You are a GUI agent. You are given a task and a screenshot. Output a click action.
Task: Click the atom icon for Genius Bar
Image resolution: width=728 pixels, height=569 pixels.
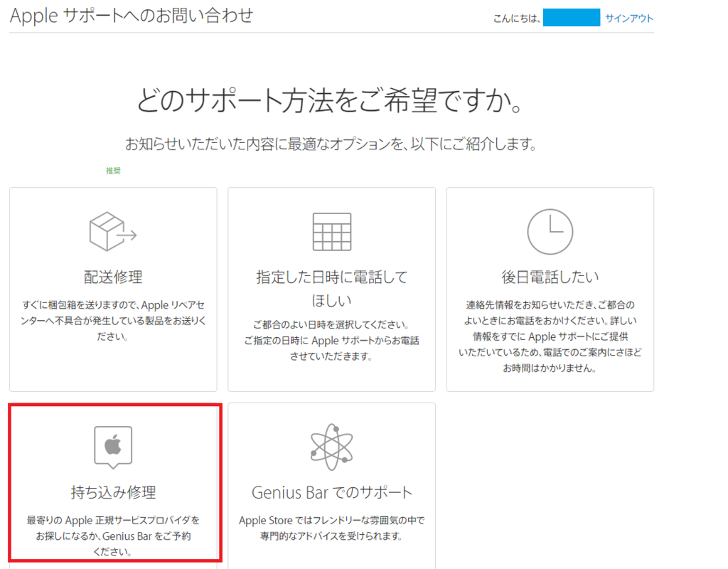pyautogui.click(x=331, y=447)
